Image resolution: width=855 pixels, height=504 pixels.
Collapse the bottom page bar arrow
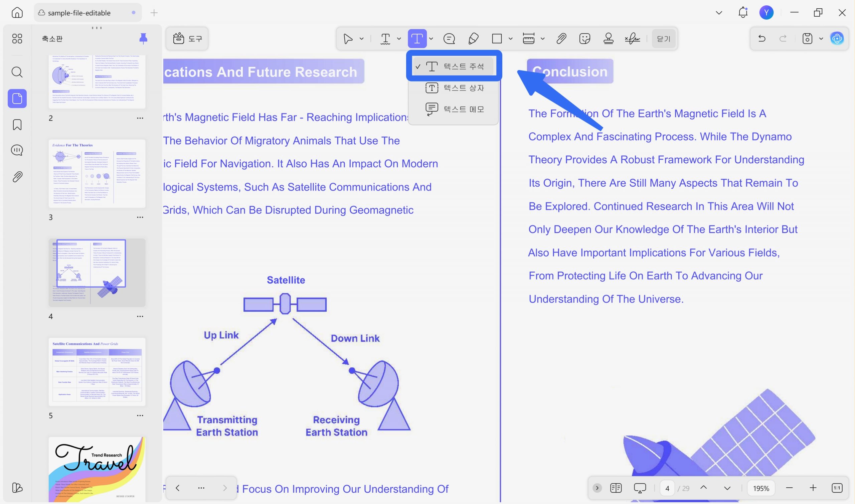pos(597,488)
